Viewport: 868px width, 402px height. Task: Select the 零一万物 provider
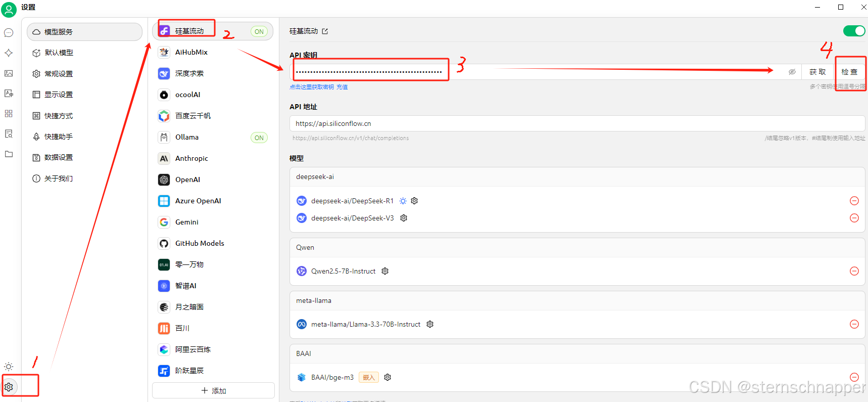(x=213, y=264)
